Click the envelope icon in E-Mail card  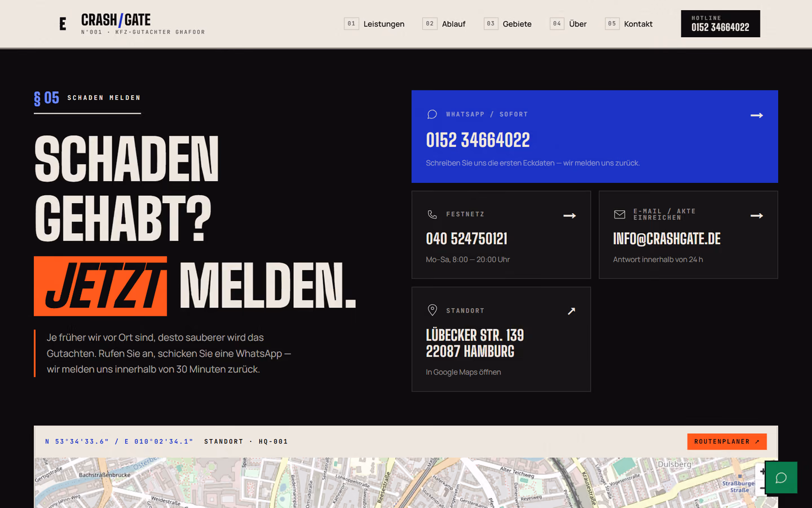pyautogui.click(x=619, y=214)
